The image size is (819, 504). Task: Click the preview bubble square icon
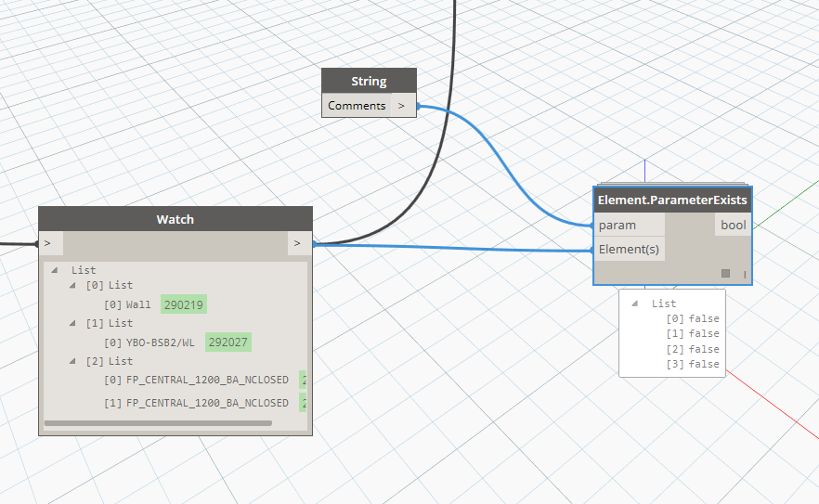point(725,273)
